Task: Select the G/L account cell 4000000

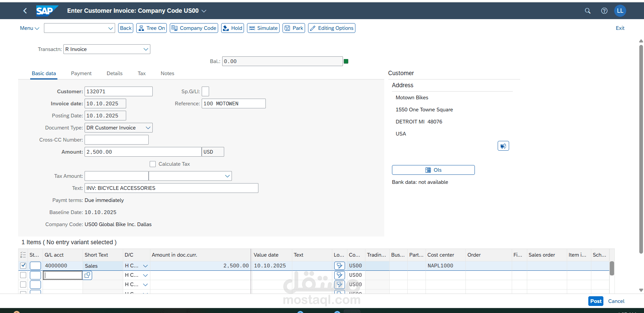Action: click(63, 266)
